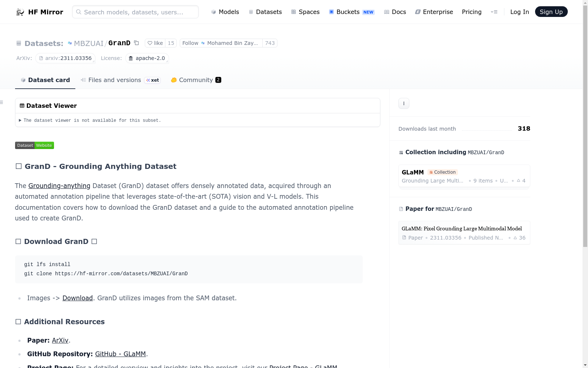This screenshot has width=588, height=368.
Task: Click the like count 15
Action: click(171, 43)
